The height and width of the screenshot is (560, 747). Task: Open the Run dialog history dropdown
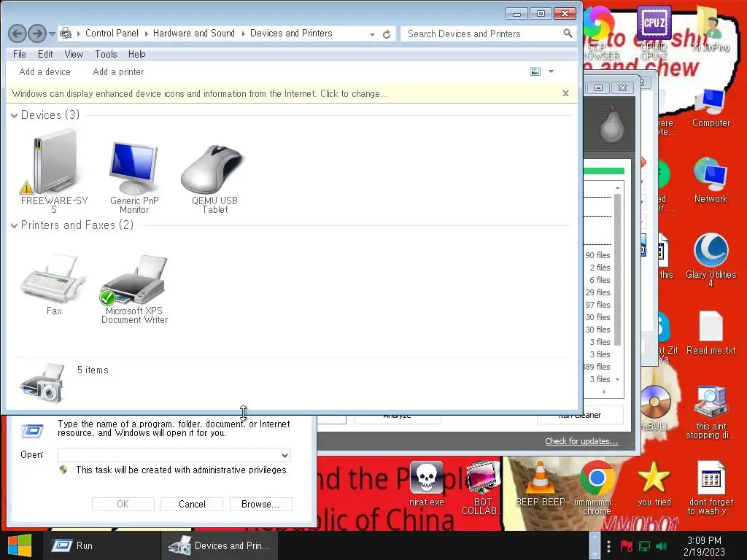coord(285,455)
